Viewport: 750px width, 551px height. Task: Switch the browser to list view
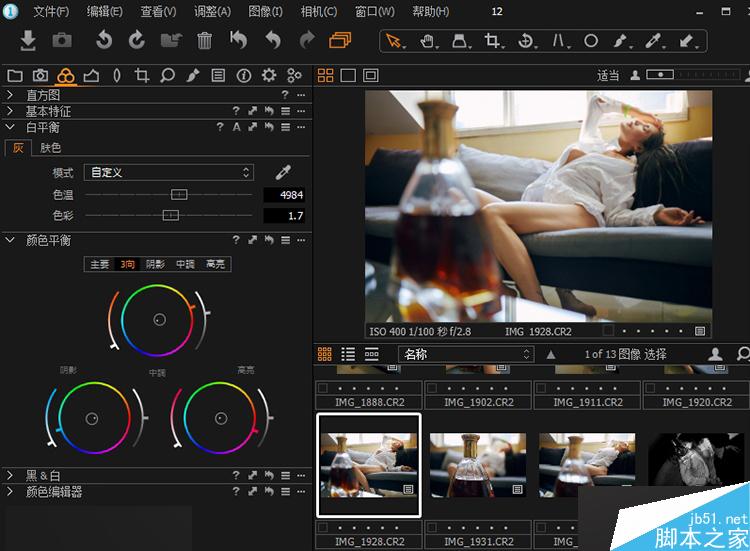(x=348, y=354)
